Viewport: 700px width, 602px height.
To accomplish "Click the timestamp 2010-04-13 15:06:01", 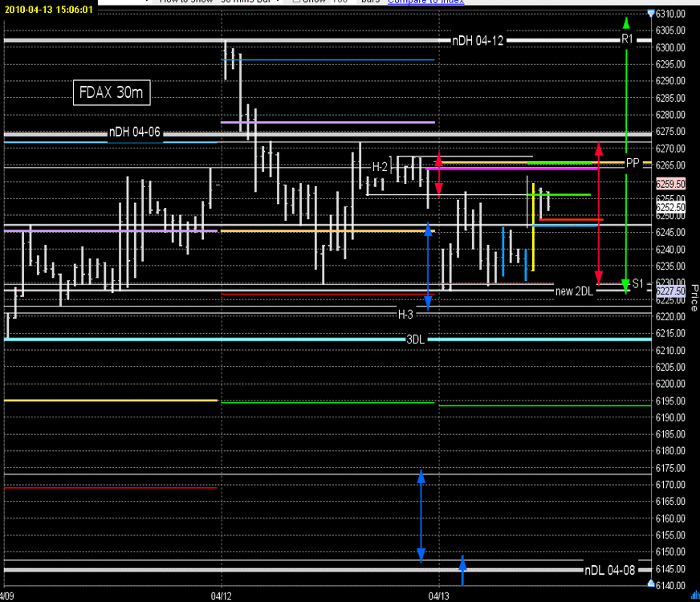I will (x=49, y=10).
